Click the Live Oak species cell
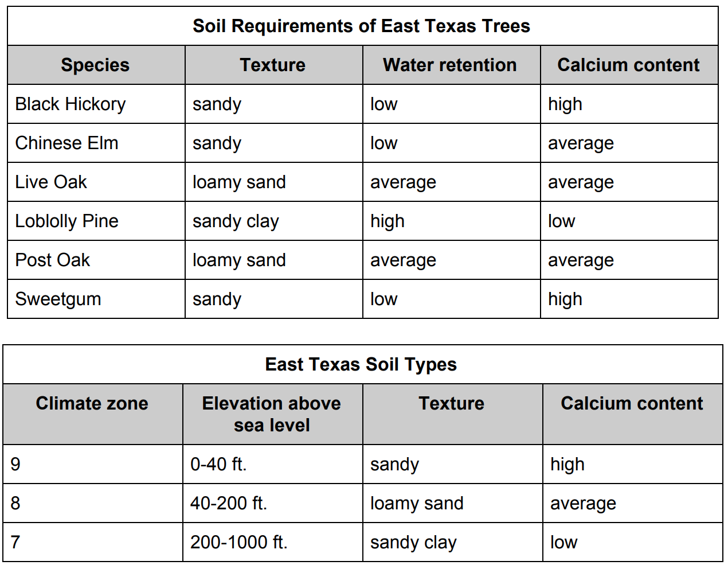 (51, 182)
